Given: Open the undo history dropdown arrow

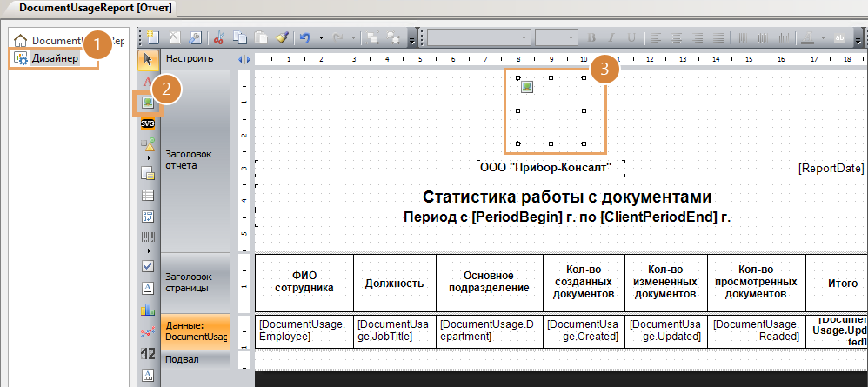Looking at the screenshot, I should pos(321,38).
